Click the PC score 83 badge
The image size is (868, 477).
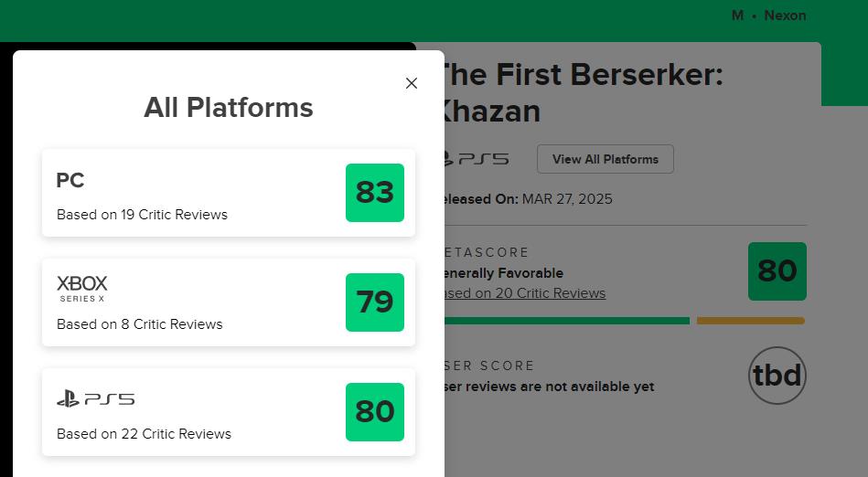coord(375,193)
